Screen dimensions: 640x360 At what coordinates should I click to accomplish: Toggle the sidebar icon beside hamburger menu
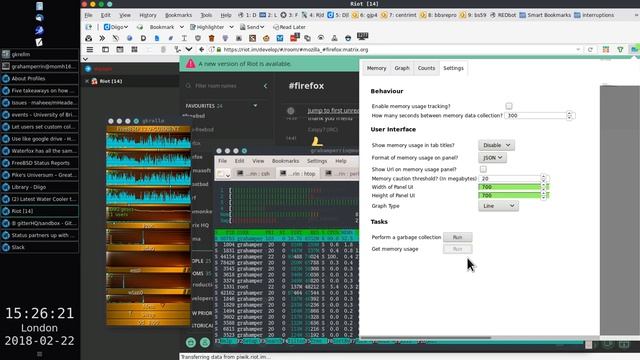click(105, 49)
